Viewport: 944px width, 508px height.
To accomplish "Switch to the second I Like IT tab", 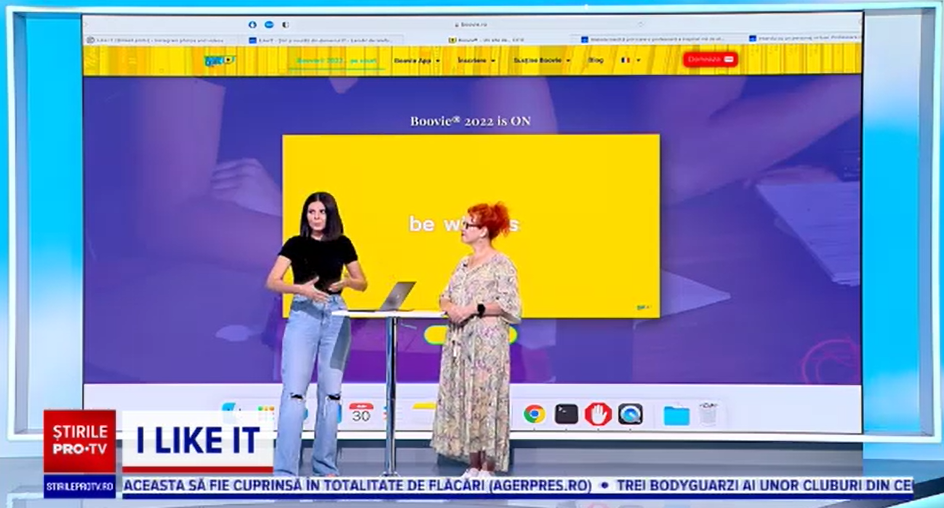I will coord(325,40).
